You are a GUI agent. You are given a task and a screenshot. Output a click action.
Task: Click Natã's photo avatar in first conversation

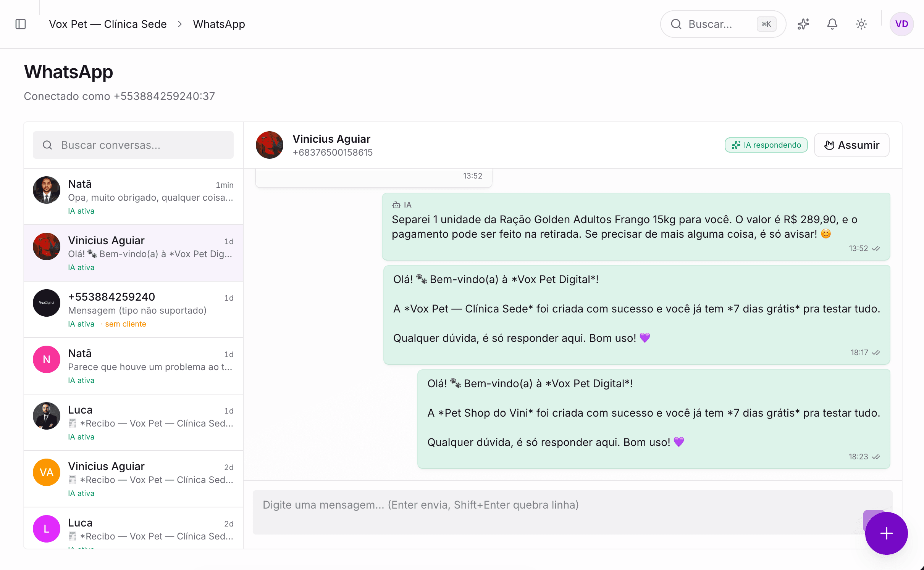(x=47, y=190)
